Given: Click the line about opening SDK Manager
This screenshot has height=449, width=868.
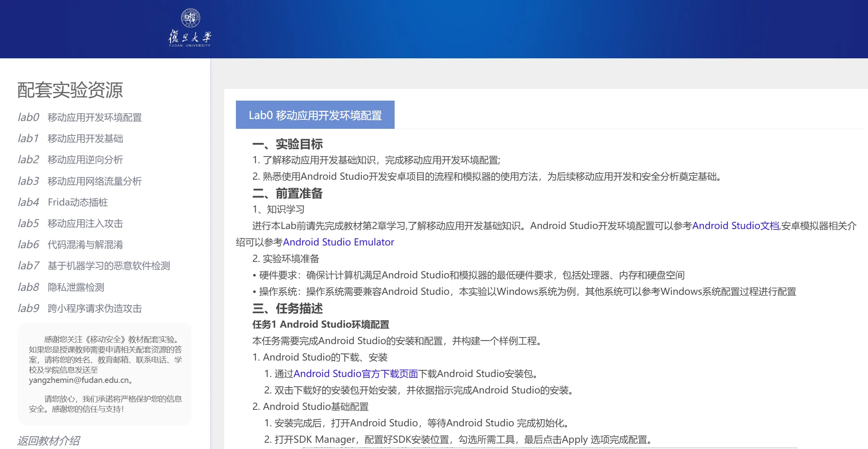Looking at the screenshot, I should (x=459, y=439).
